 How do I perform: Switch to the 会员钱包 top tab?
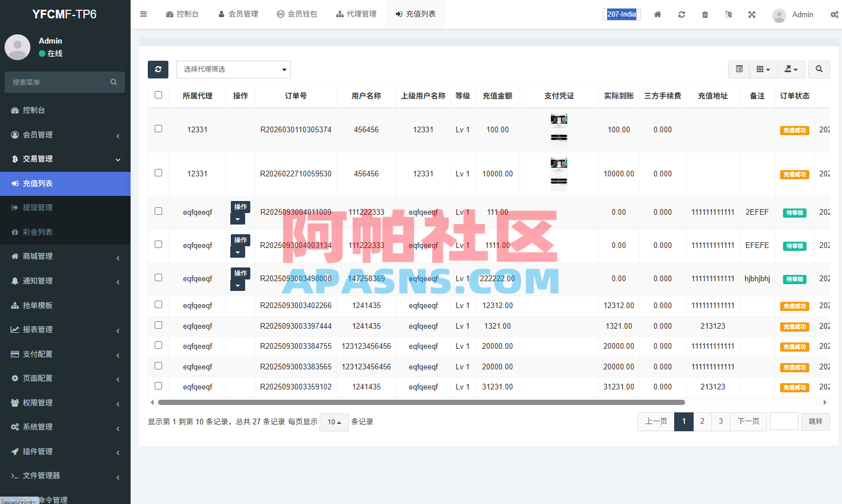pyautogui.click(x=297, y=14)
